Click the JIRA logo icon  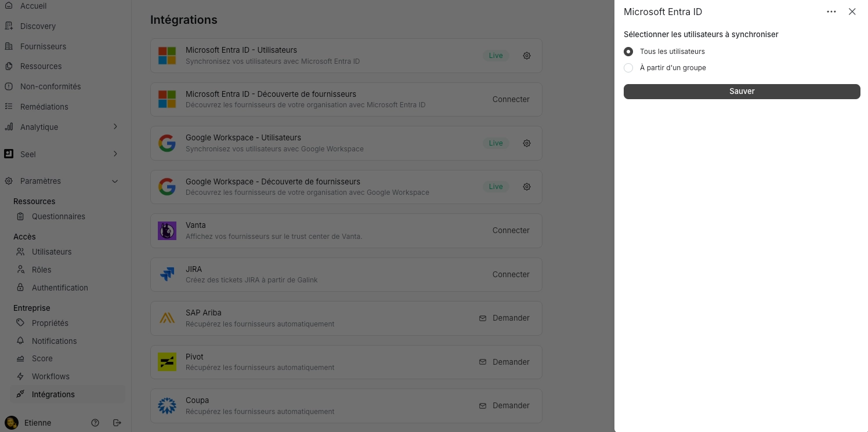pos(167,274)
